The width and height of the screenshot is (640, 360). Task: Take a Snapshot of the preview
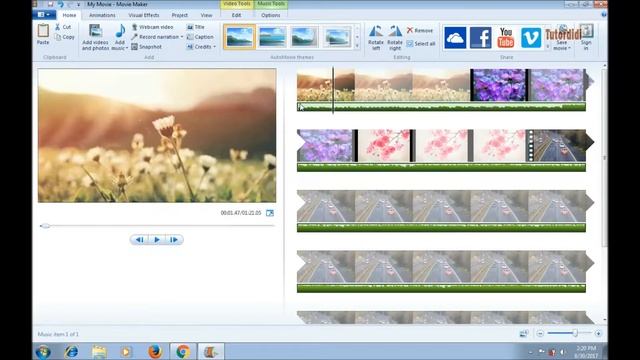[x=147, y=47]
